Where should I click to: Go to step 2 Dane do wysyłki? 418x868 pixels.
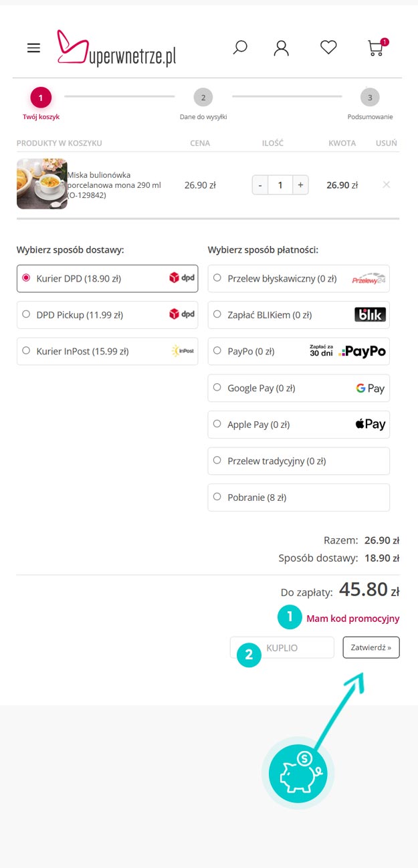tap(203, 98)
